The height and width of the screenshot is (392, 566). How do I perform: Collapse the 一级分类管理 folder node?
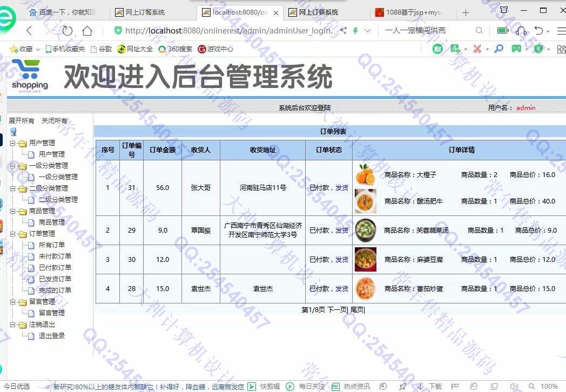12,166
